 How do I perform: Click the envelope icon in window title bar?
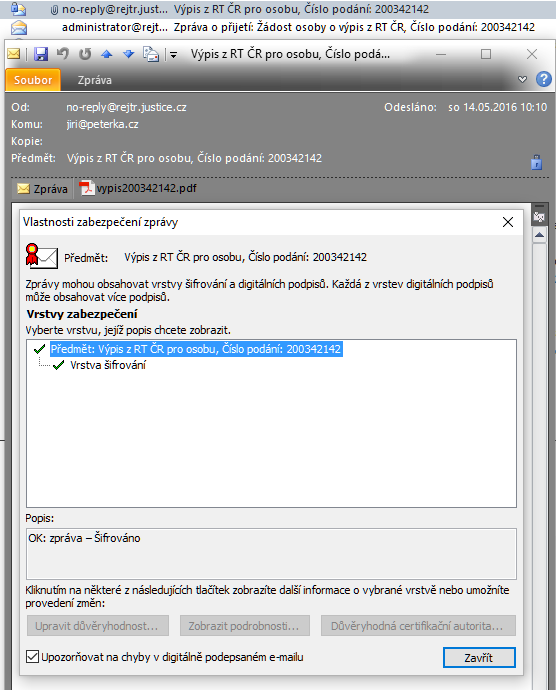(x=14, y=54)
